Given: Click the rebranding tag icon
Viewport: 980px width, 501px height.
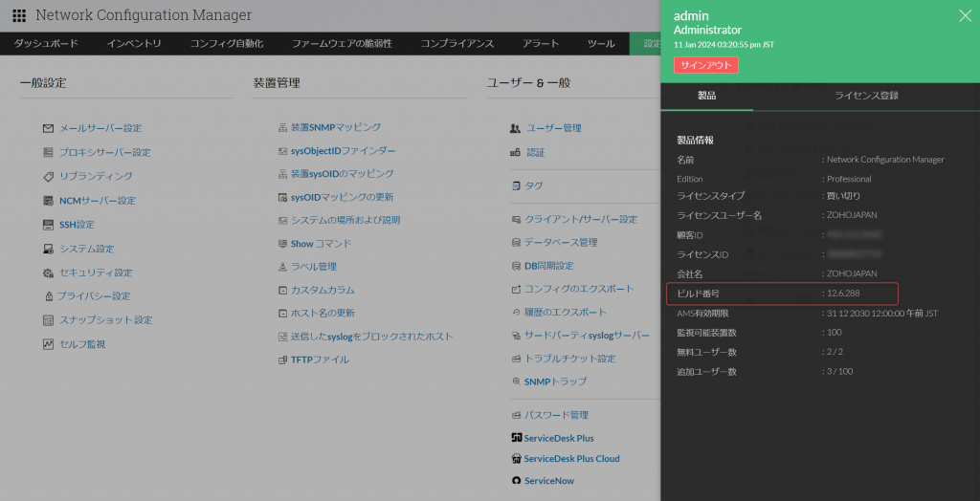Looking at the screenshot, I should [48, 176].
